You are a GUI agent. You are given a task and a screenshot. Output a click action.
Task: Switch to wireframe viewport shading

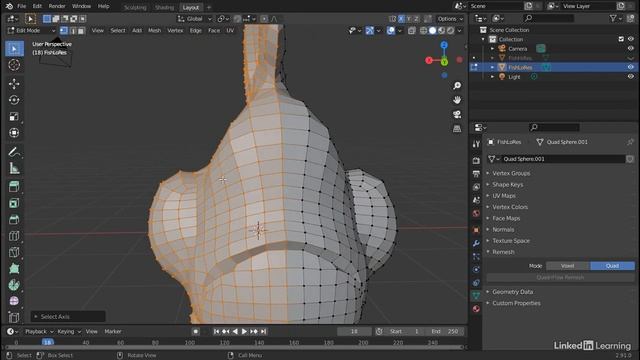click(x=424, y=31)
